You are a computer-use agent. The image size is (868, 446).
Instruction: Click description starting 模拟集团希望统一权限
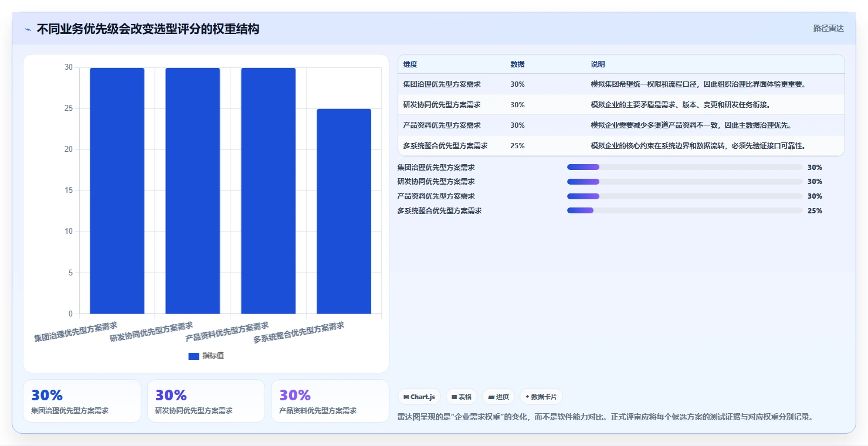[699, 84]
